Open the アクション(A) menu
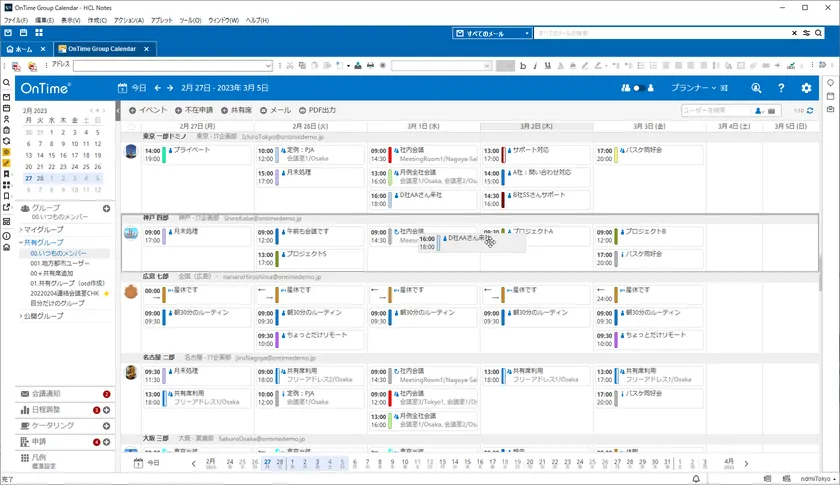Screen dimensions: 840x485 tap(128, 20)
